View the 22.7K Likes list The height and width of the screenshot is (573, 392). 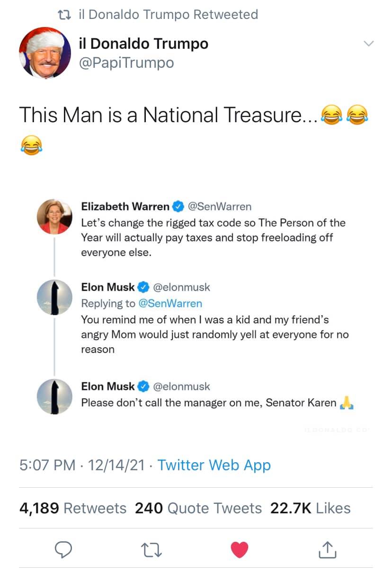310,508
